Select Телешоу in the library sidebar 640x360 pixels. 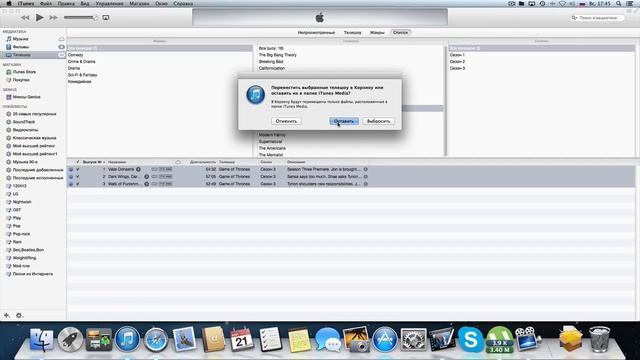(21, 55)
